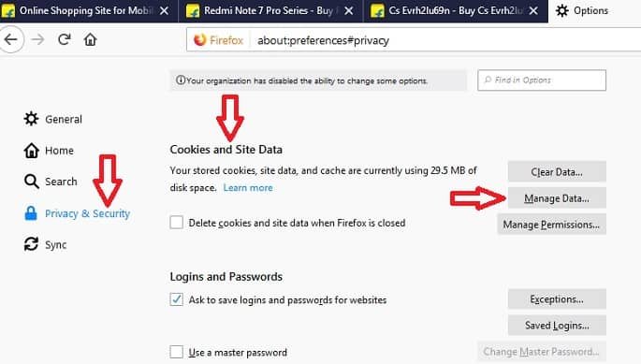Uncheck ask to save logins and passwords
Screen dimensions: 641x364
pos(177,299)
